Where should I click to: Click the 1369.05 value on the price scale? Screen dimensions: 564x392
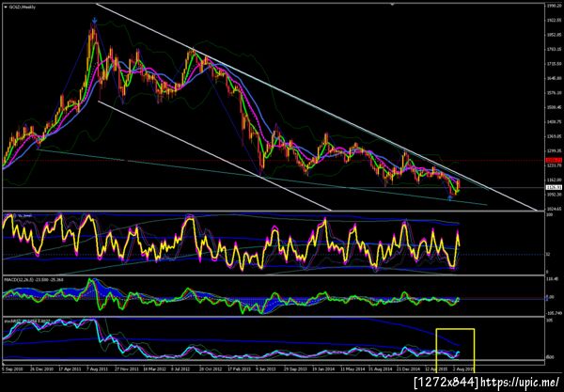tap(554, 136)
